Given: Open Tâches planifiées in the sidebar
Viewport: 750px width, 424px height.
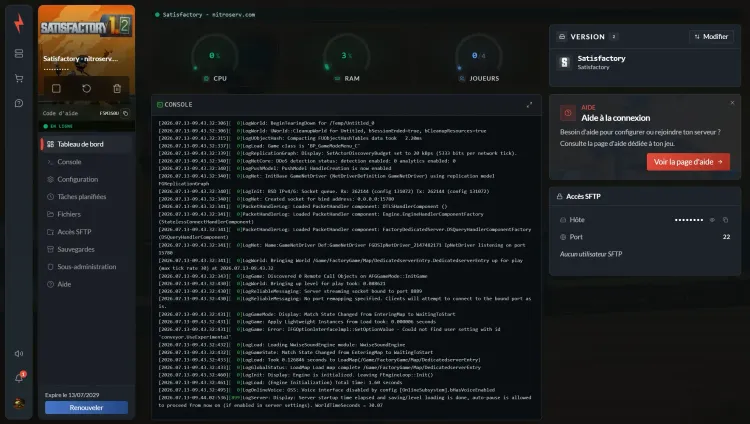Looking at the screenshot, I should pyautogui.click(x=86, y=197).
